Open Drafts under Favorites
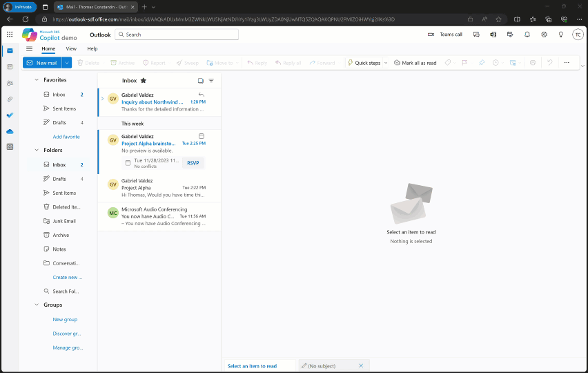This screenshot has width=588, height=373. tap(59, 123)
